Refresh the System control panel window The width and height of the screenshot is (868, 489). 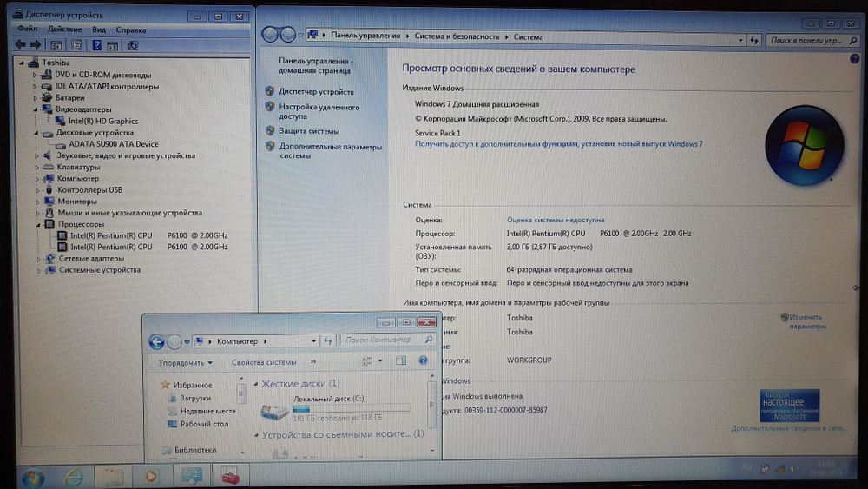(754, 40)
